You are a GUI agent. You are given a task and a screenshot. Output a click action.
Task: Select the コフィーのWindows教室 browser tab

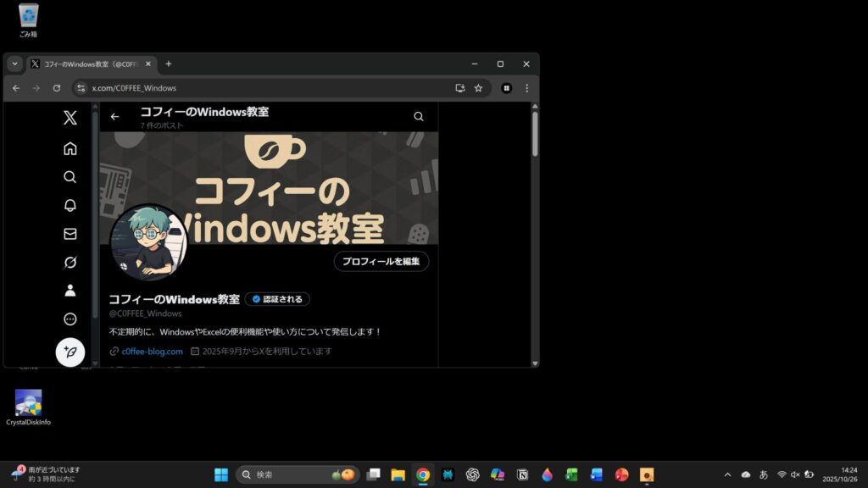(x=89, y=64)
